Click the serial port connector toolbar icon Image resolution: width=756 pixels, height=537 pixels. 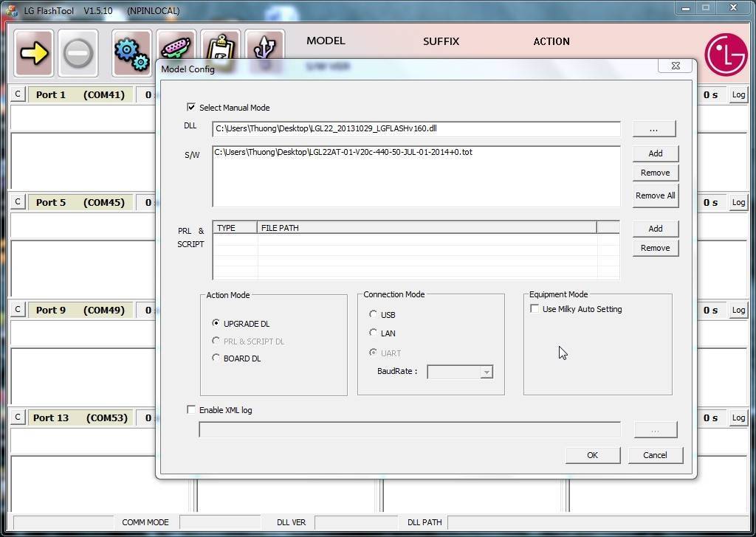[x=176, y=46]
